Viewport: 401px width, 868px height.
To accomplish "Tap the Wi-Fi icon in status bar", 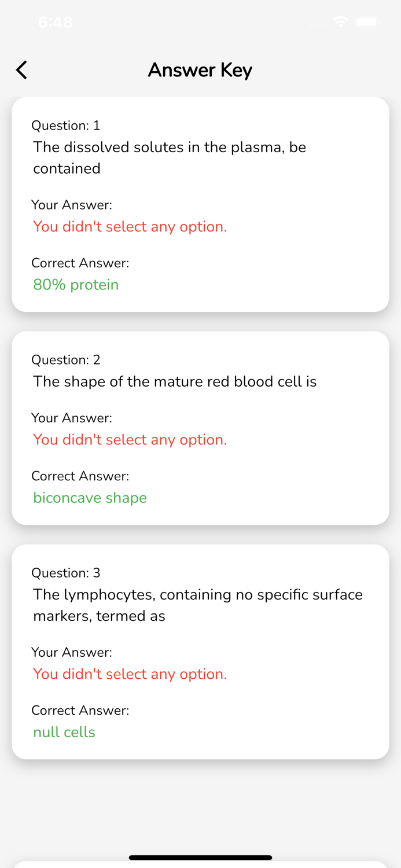I will (x=340, y=22).
